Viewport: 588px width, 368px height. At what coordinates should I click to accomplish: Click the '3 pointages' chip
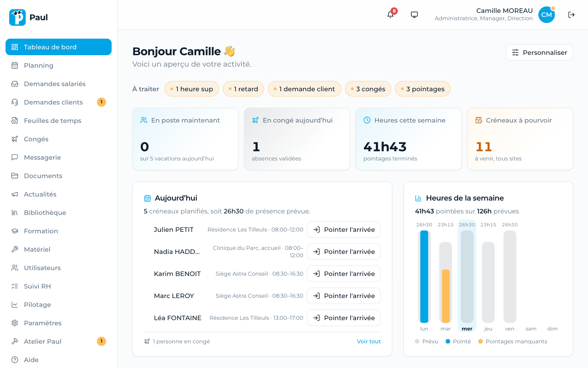(x=423, y=89)
